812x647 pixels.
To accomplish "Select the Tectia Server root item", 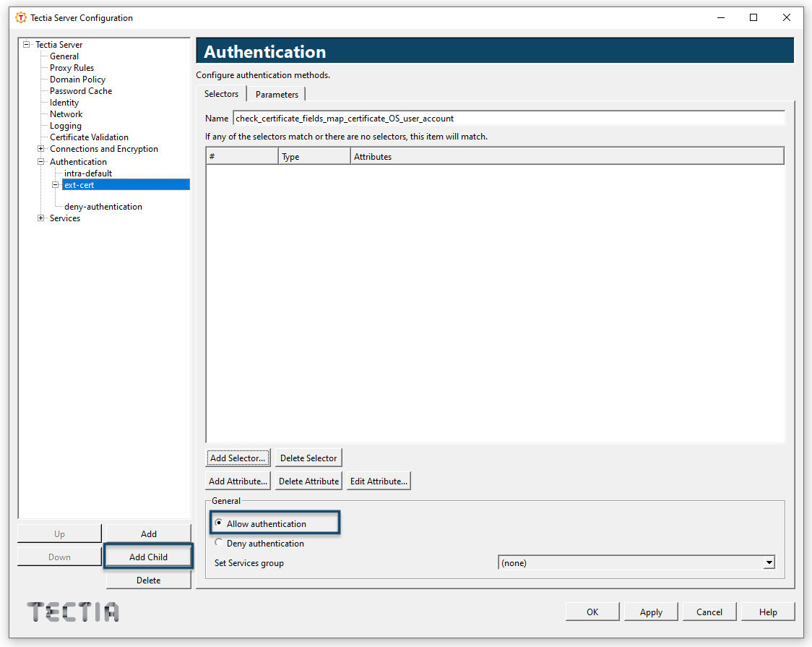I will [59, 45].
